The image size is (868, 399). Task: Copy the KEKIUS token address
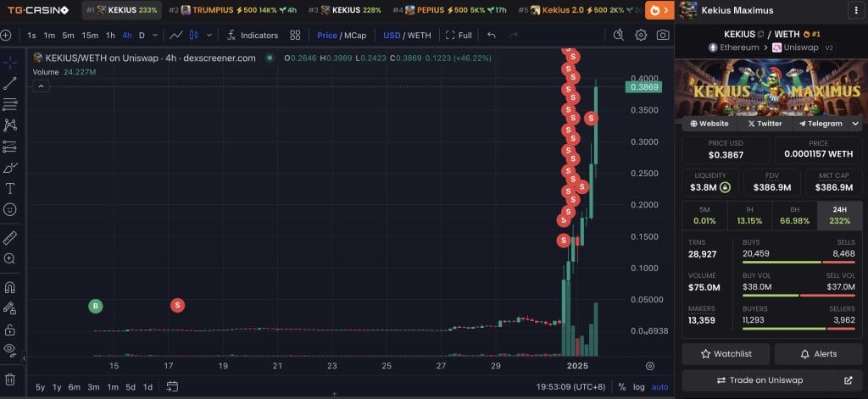tap(761, 35)
